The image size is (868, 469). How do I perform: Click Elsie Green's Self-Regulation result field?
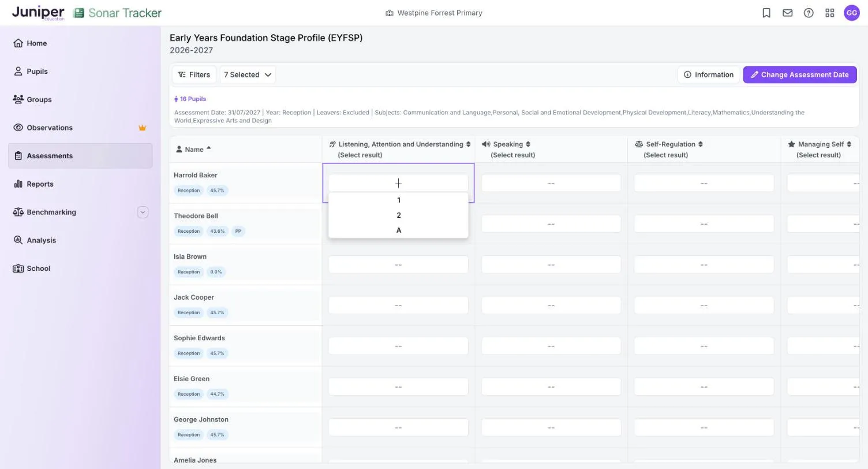click(x=704, y=386)
